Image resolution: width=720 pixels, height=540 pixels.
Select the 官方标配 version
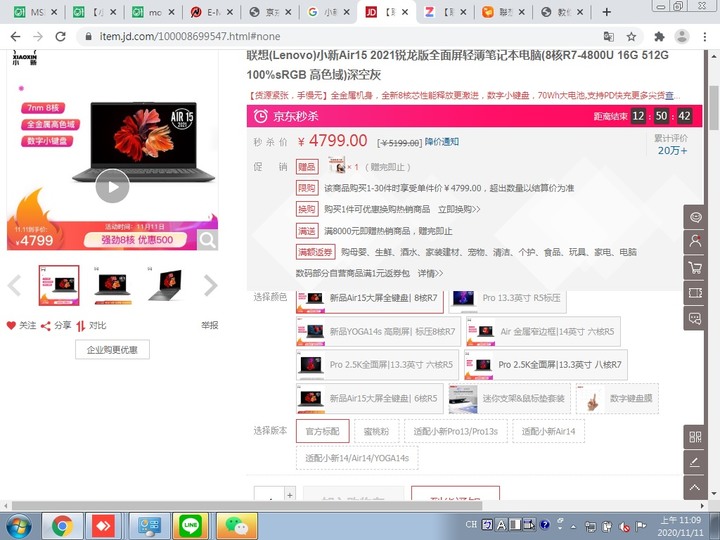tap(323, 431)
